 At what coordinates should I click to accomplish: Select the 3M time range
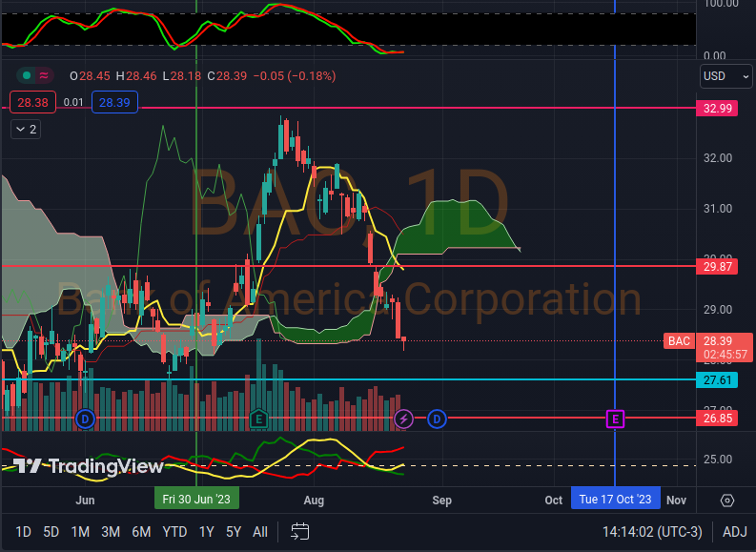(x=111, y=532)
